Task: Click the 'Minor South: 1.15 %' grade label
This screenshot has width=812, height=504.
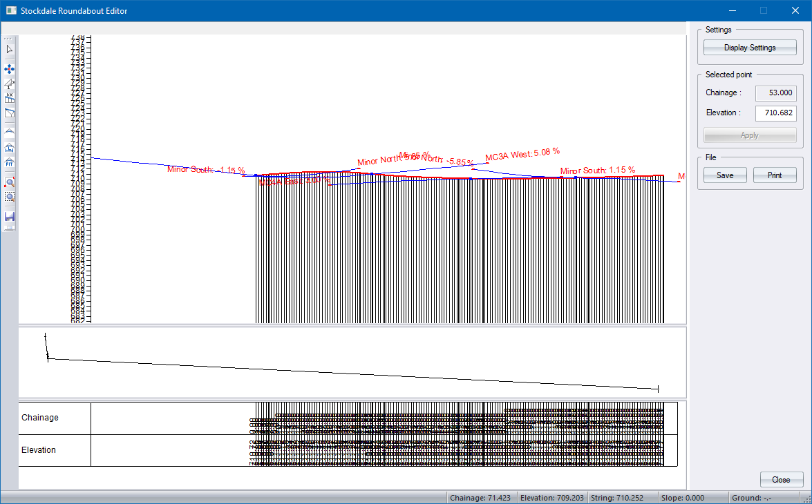Action: click(597, 171)
